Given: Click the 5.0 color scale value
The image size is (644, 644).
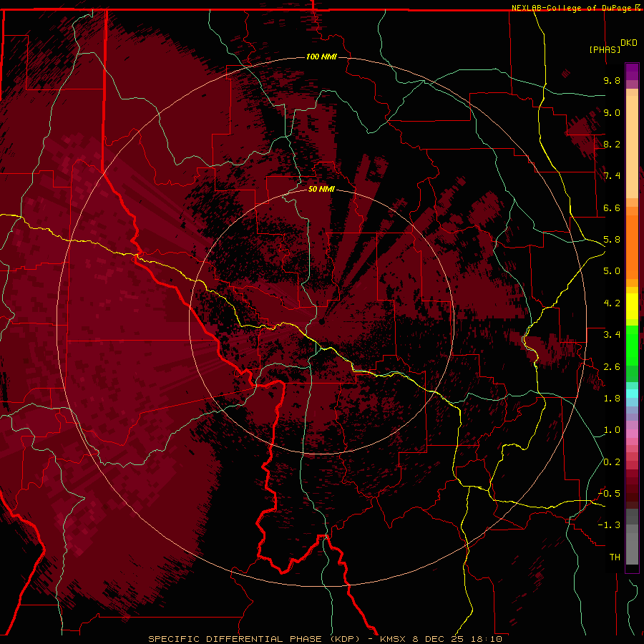Looking at the screenshot, I should pyautogui.click(x=612, y=271).
